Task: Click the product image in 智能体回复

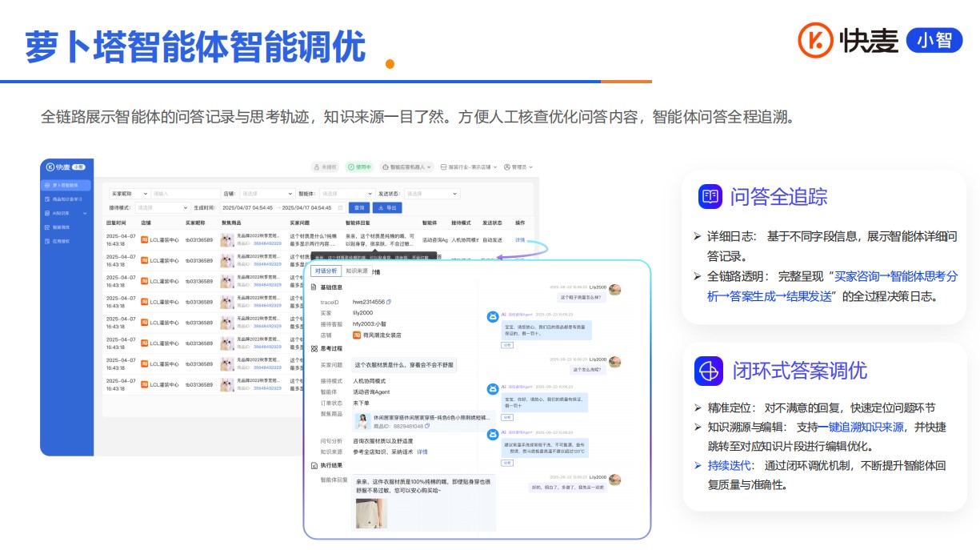Action: pos(370,512)
